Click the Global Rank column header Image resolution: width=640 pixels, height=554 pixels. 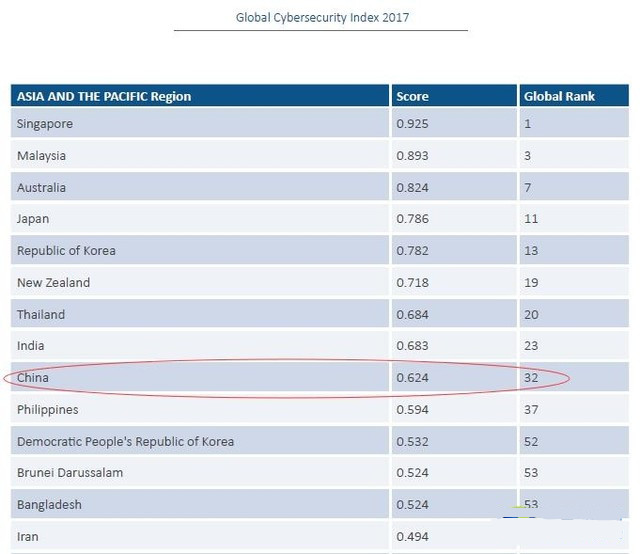click(574, 96)
